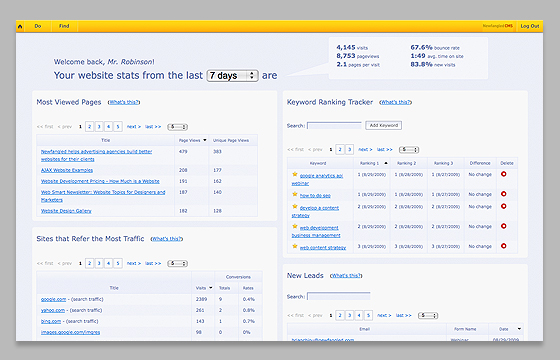Change rows-per-page dropdown in Keyword Ranking Tracker

click(409, 150)
